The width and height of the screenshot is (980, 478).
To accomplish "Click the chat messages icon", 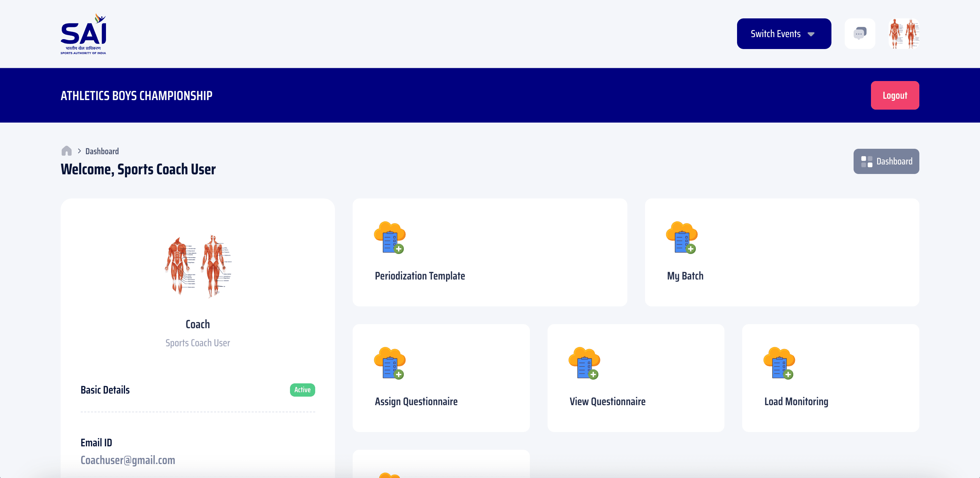I will click(x=860, y=33).
